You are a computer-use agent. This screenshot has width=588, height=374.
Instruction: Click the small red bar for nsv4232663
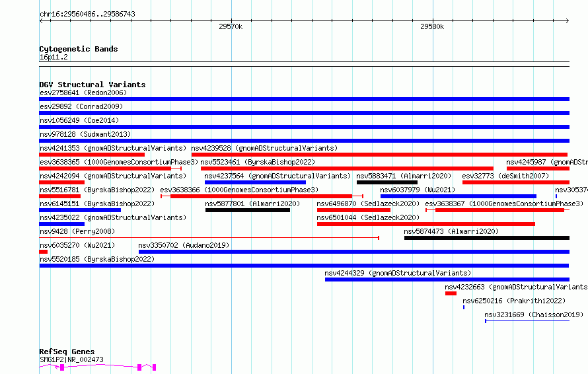[451, 293]
